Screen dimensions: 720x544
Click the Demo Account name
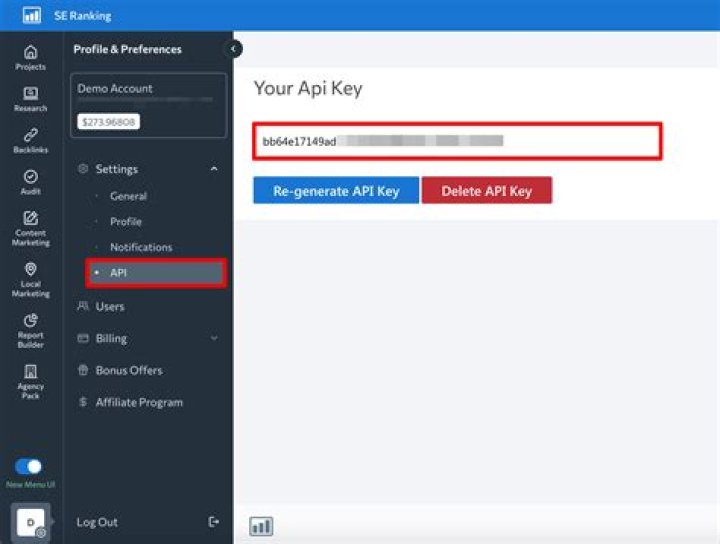[115, 88]
